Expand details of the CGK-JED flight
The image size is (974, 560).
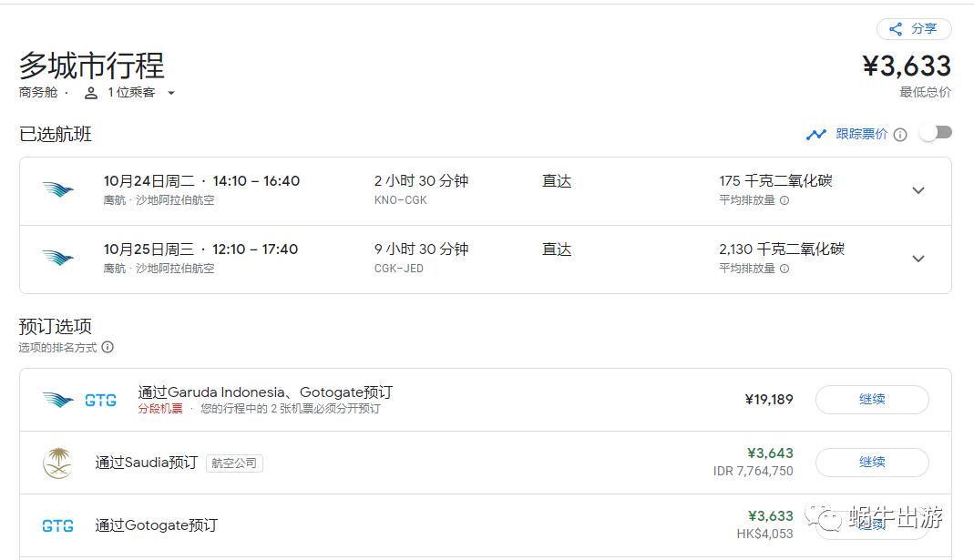918,259
